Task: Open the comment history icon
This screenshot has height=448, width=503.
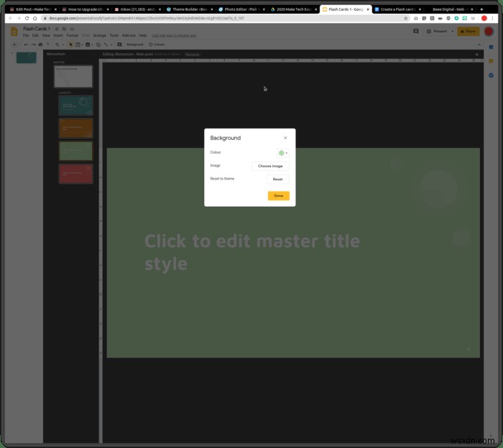Action: tap(416, 31)
